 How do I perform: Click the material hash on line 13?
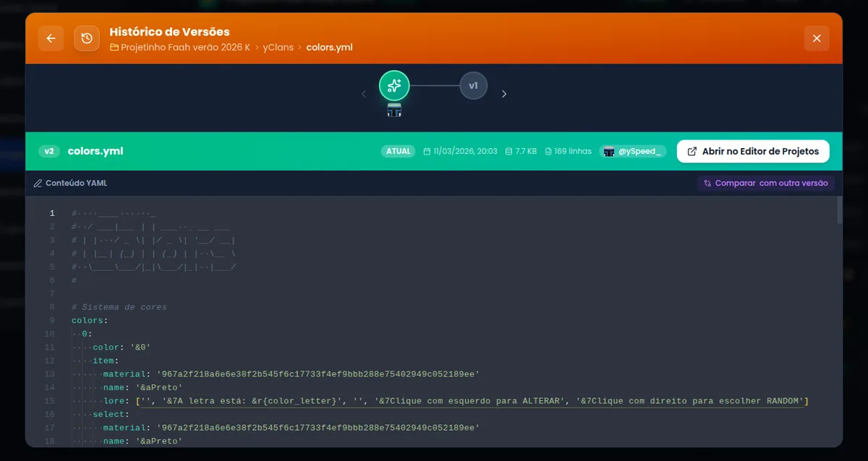[318, 374]
